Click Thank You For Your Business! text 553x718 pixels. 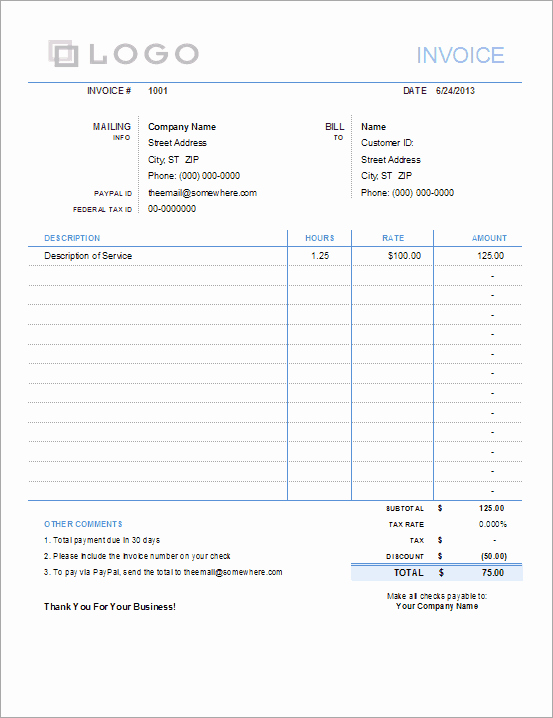110,607
